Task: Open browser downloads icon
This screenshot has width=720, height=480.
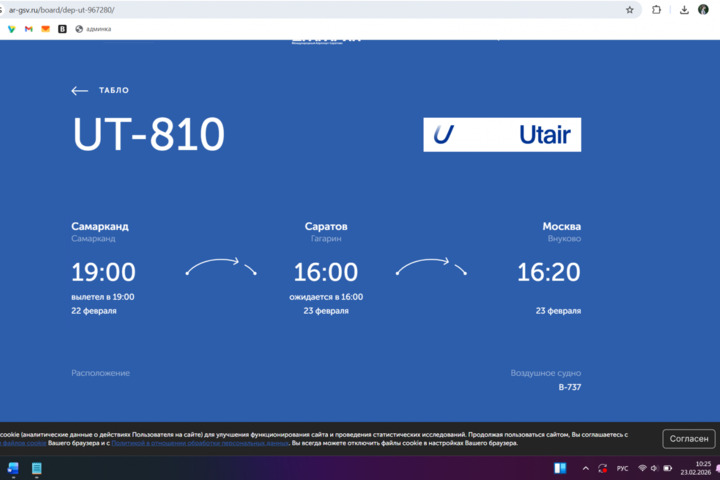Action: pos(684,10)
